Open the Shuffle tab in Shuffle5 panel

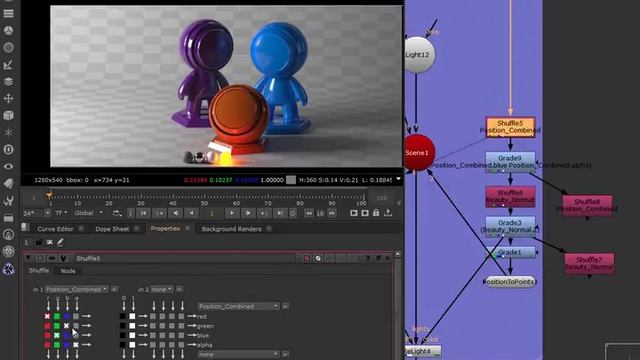click(39, 271)
